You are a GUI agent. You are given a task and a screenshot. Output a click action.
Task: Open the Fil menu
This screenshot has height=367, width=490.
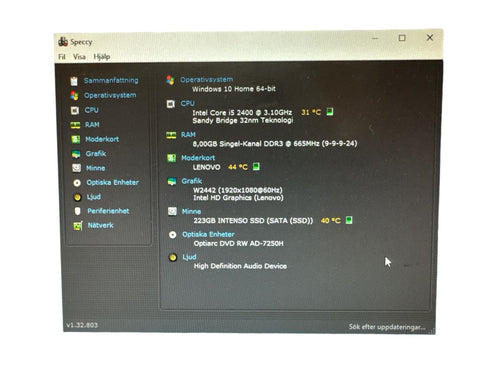click(62, 57)
